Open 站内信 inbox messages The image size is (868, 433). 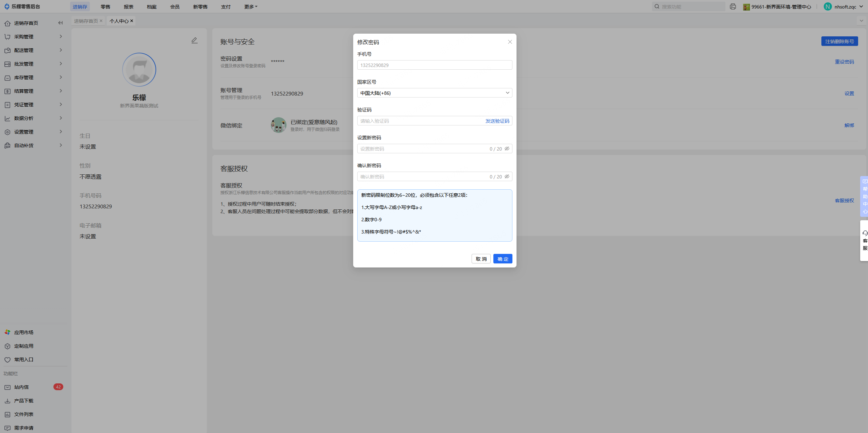[21, 387]
